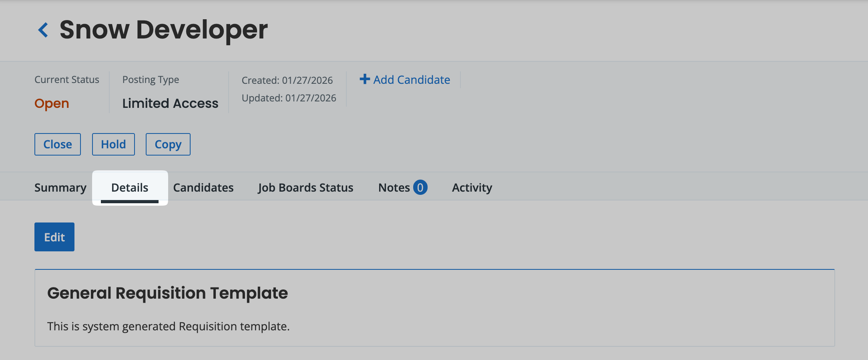Click the Limited Access posting type
The image size is (868, 360).
pos(170,103)
